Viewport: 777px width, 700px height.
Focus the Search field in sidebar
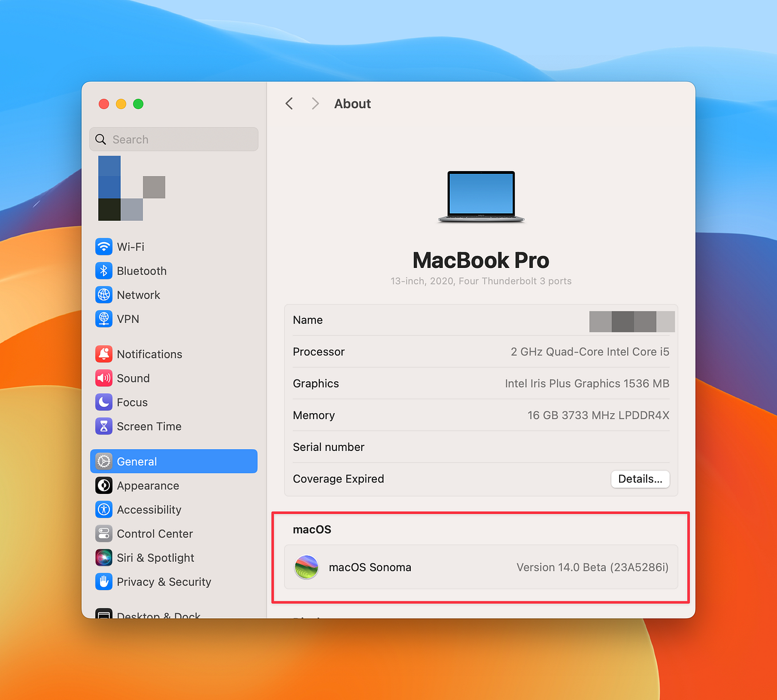(174, 139)
